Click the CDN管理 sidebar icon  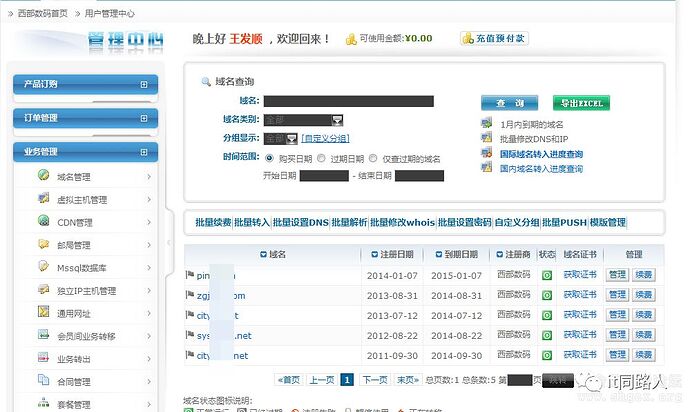[x=43, y=222]
